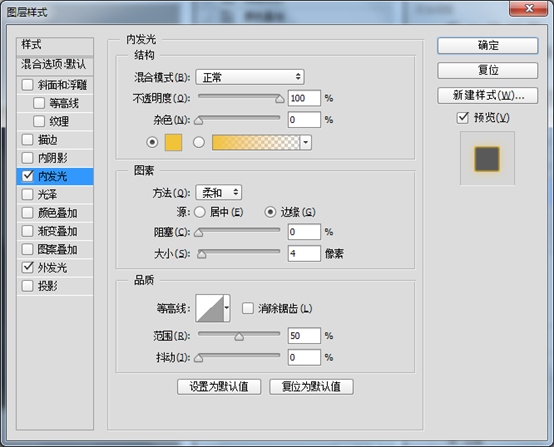Toggle 消除锯齿(L) checkbox
The width and height of the screenshot is (554, 447).
coord(248,308)
